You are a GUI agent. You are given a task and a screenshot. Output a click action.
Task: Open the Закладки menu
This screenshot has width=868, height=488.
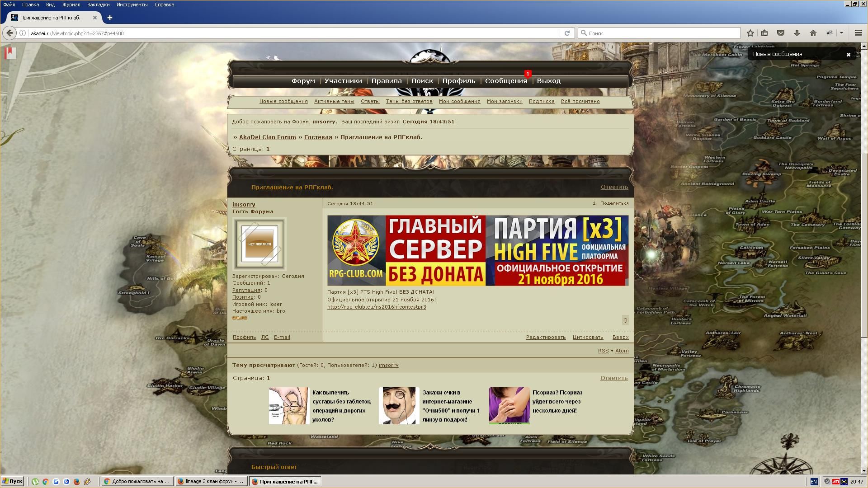(98, 5)
